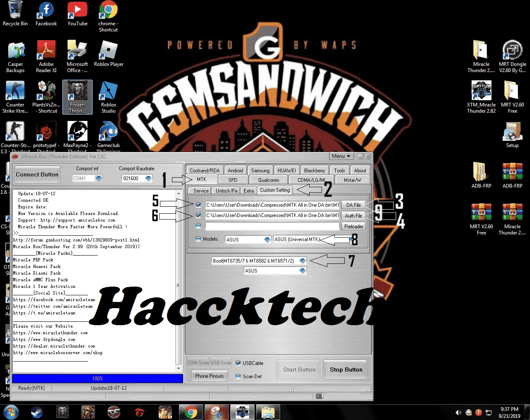530x420 pixels.
Task: Click the Phone Pinouts button
Action: [x=209, y=376]
